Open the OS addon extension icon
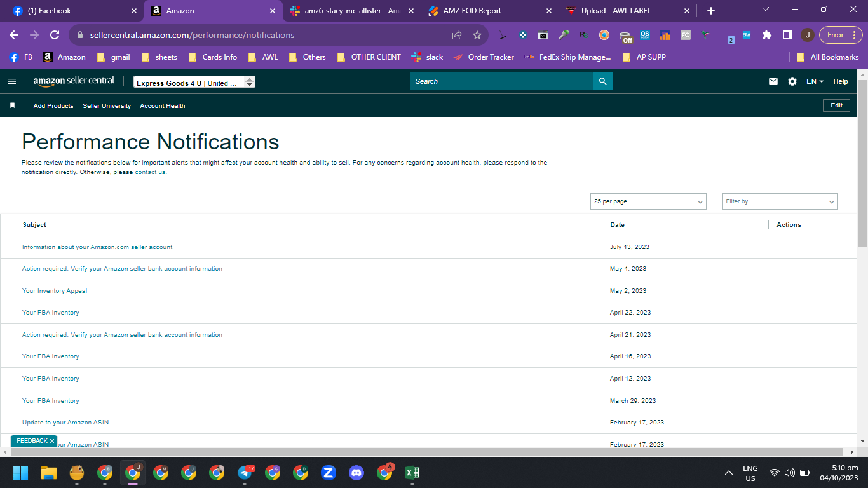Screen dimensions: 868x488 tap(645, 35)
